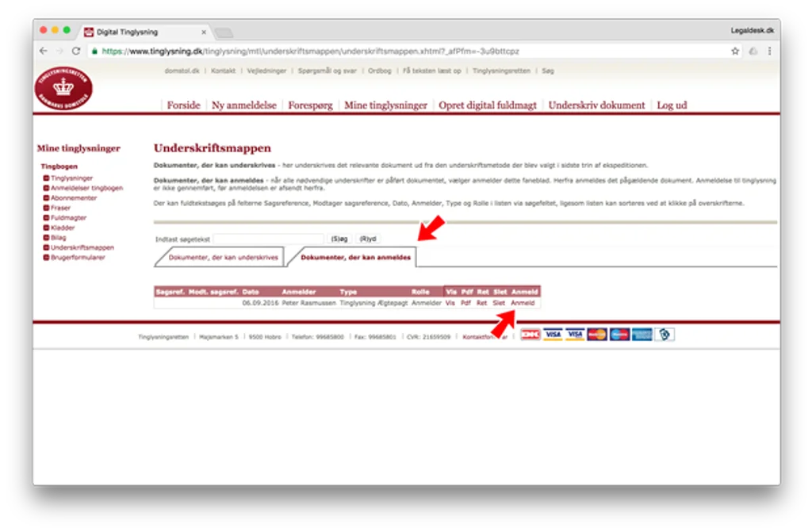Screen dimensions: 812x532
Task: Open the Pdf link for the Ægtepagt document
Action: click(465, 303)
